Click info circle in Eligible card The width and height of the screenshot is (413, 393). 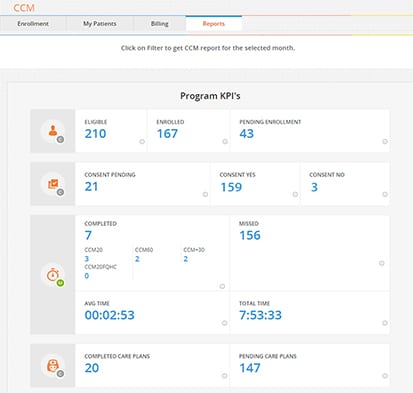pos(142,141)
